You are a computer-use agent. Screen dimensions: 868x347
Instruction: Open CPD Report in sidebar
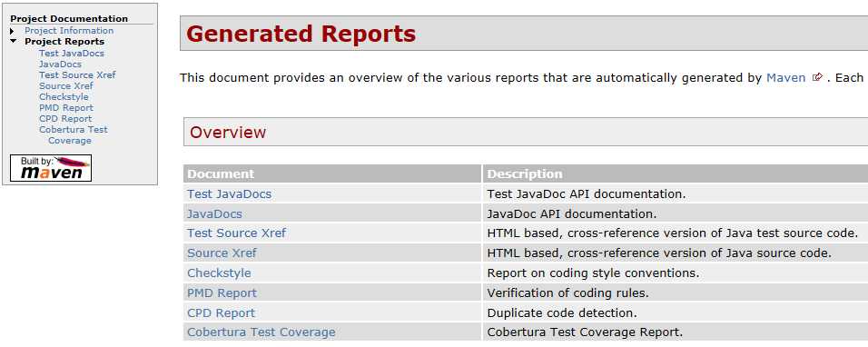pyautogui.click(x=65, y=118)
